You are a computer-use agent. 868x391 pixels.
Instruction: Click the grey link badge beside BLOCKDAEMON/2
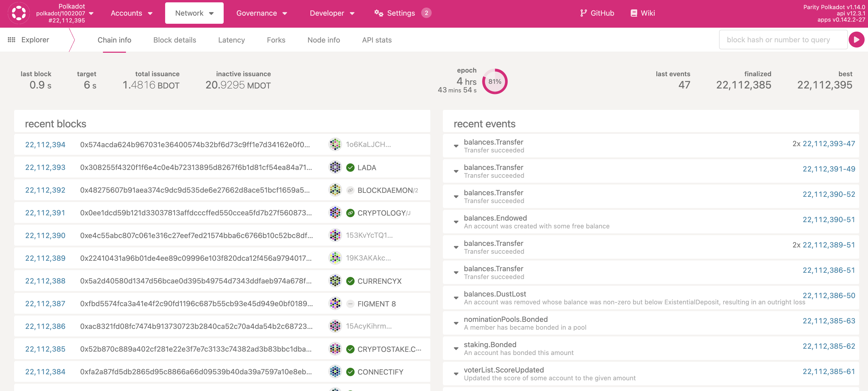click(350, 190)
